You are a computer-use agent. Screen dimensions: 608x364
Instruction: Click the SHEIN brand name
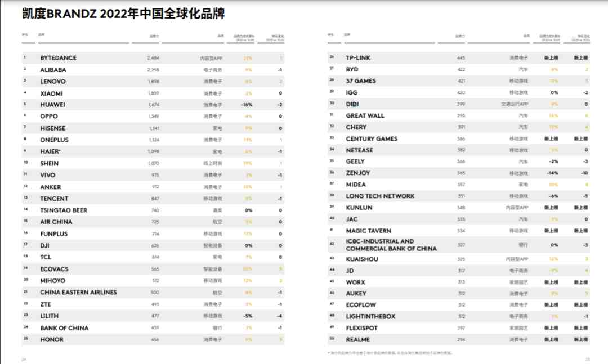(49, 164)
